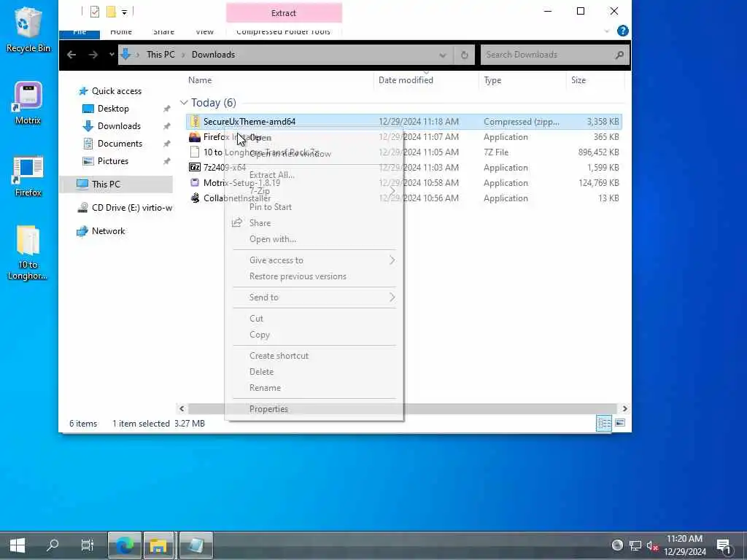Click the SecureUxTheme-amd64 zip file icon

[195, 122]
